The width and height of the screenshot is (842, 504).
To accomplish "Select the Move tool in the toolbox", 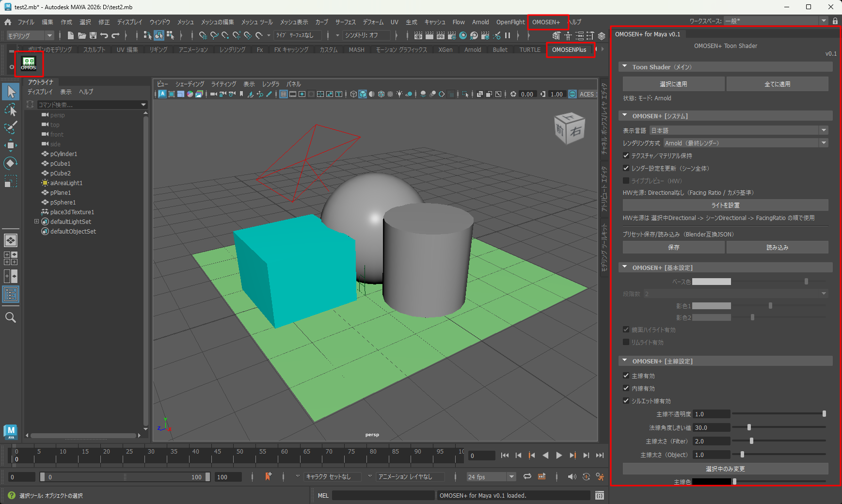I will 10,145.
